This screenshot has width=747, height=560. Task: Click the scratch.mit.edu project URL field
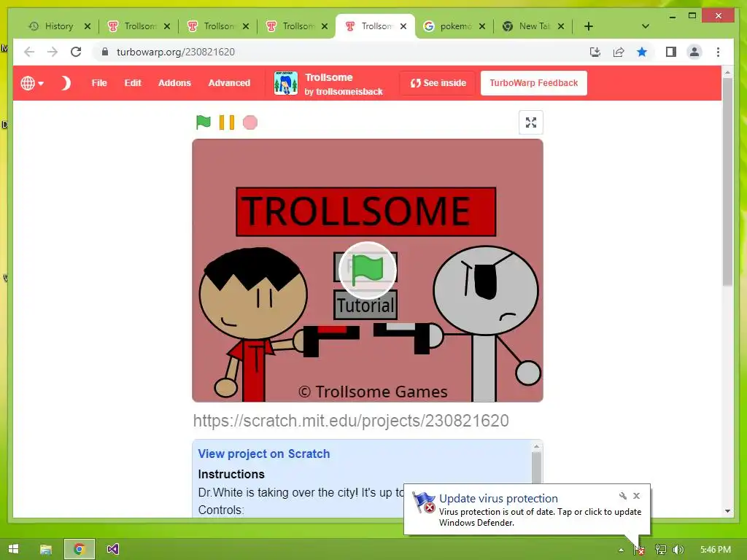tap(351, 421)
